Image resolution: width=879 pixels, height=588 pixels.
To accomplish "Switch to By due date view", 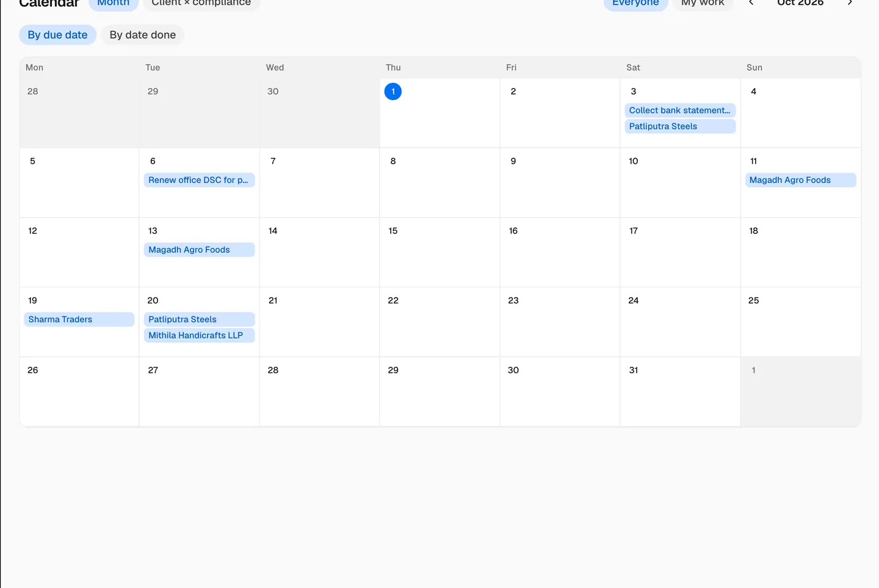I will 57,35.
